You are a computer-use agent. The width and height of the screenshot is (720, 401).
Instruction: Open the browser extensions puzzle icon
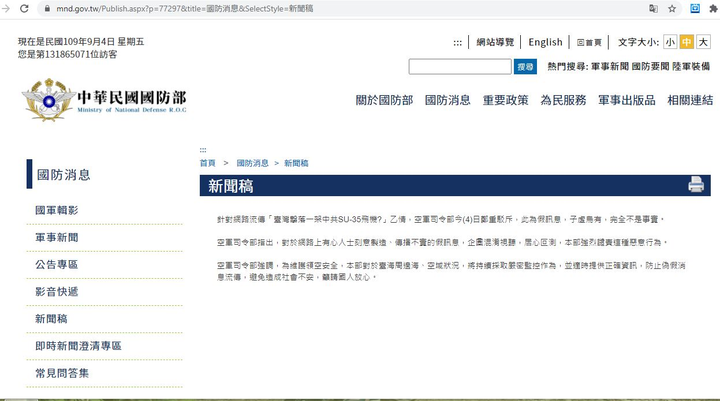point(712,8)
